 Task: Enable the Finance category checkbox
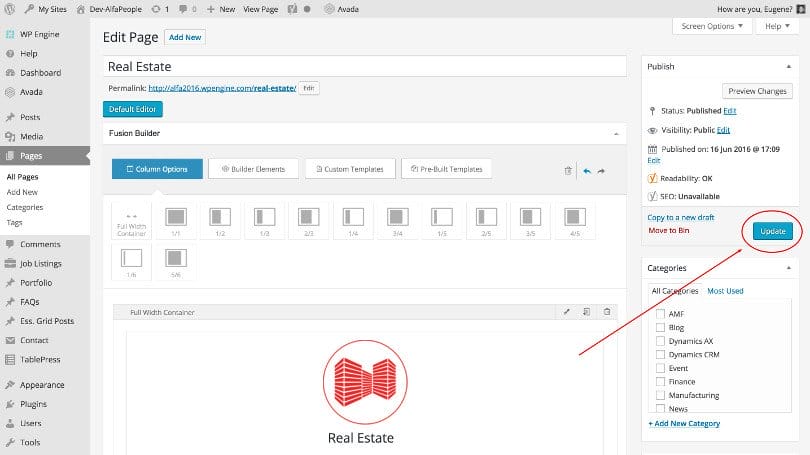660,381
